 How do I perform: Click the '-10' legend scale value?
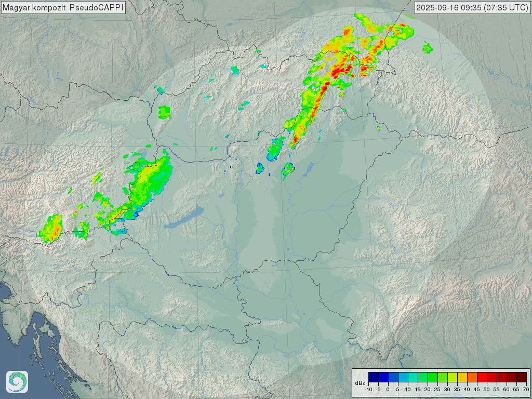click(368, 390)
